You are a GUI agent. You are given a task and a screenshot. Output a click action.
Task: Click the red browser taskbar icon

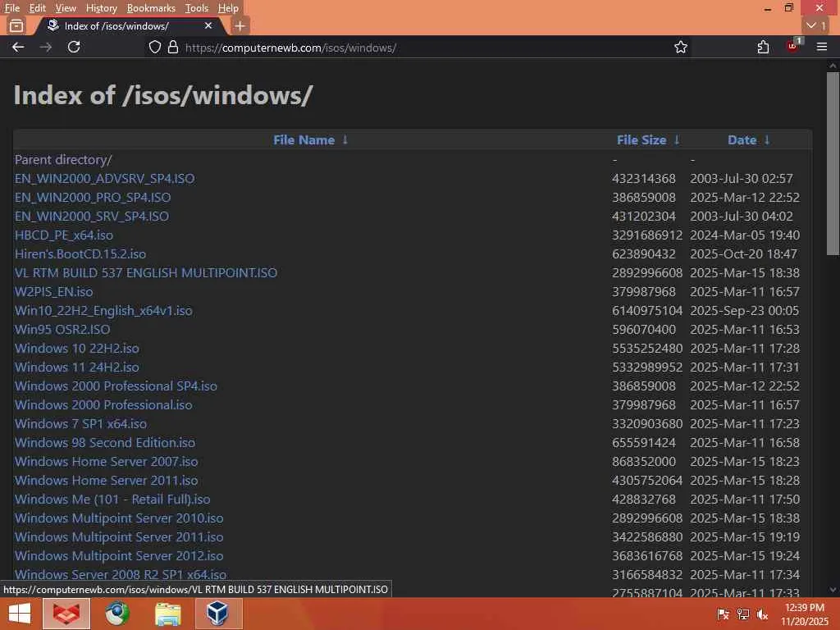[x=66, y=614]
